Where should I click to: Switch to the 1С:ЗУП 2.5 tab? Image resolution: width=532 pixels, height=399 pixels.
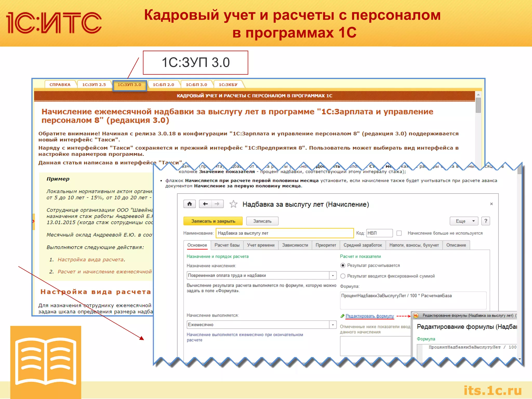pyautogui.click(x=94, y=85)
